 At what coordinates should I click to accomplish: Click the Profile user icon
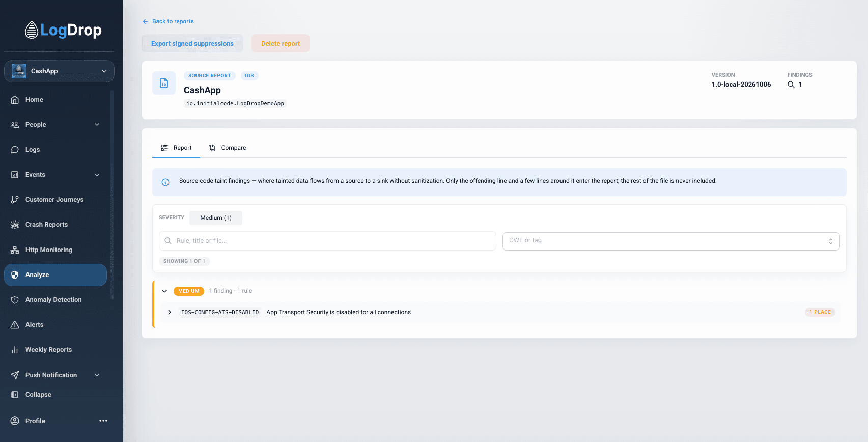[x=15, y=421]
